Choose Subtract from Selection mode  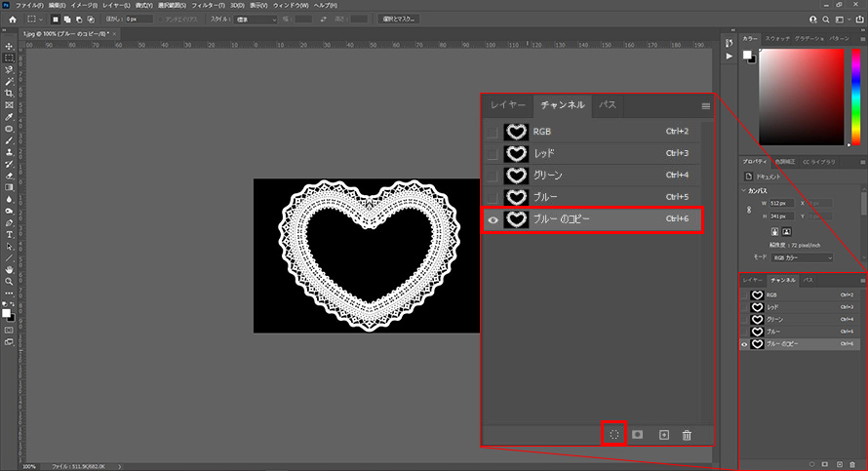(79, 20)
